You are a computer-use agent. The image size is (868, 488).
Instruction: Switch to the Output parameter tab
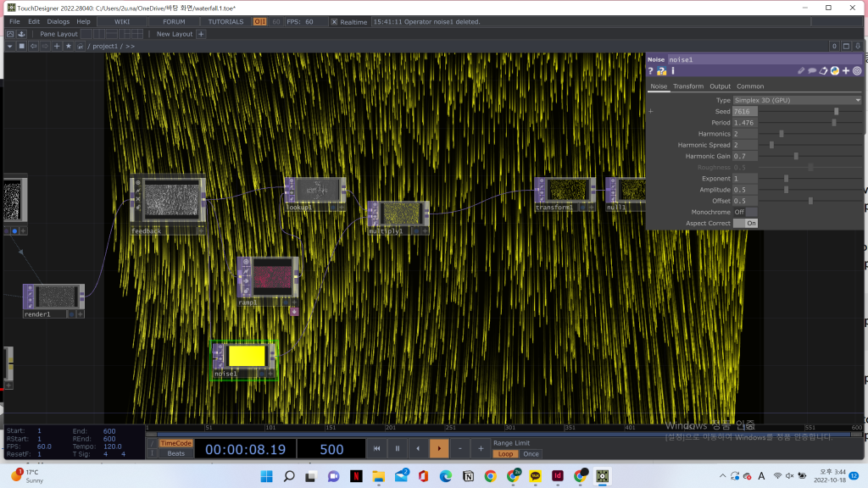721,86
